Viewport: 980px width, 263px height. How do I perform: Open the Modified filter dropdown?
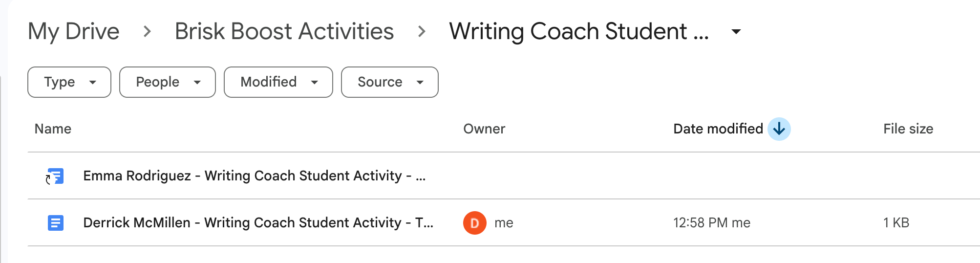pos(278,82)
